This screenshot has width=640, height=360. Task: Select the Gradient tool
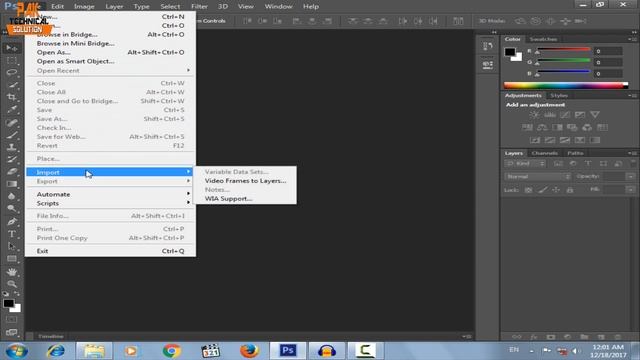(x=11, y=184)
